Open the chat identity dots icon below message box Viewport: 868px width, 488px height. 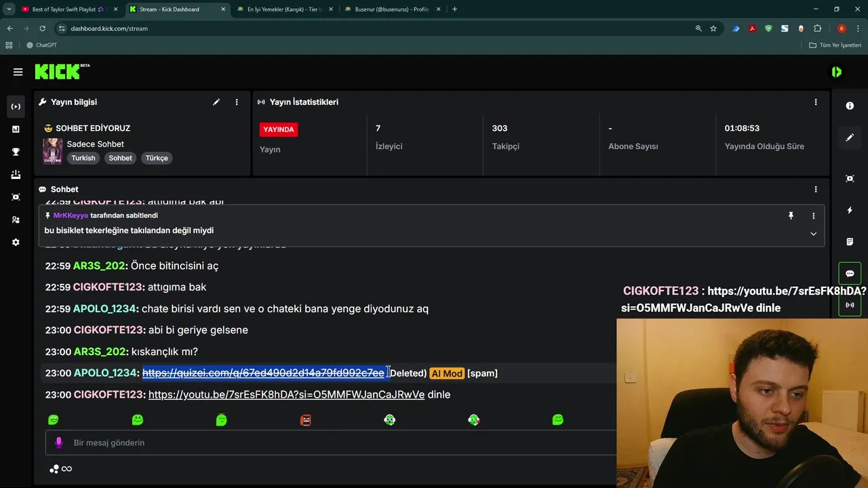(x=54, y=469)
